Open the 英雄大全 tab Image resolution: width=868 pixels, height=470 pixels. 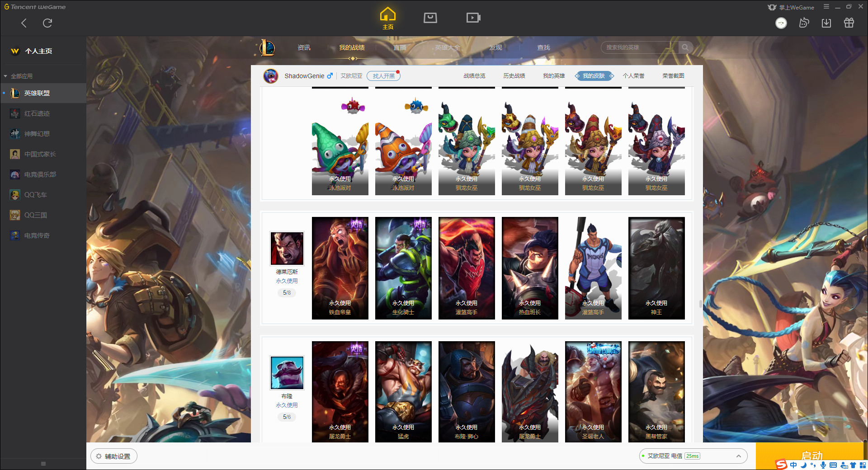pos(448,47)
